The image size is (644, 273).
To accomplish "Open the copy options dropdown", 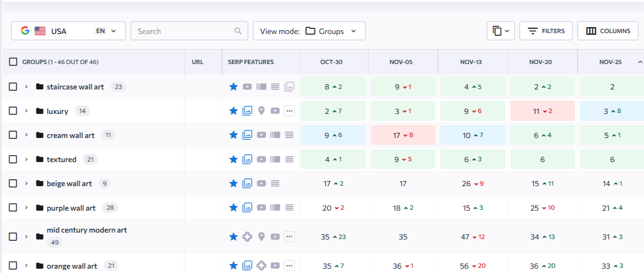I will tap(501, 31).
